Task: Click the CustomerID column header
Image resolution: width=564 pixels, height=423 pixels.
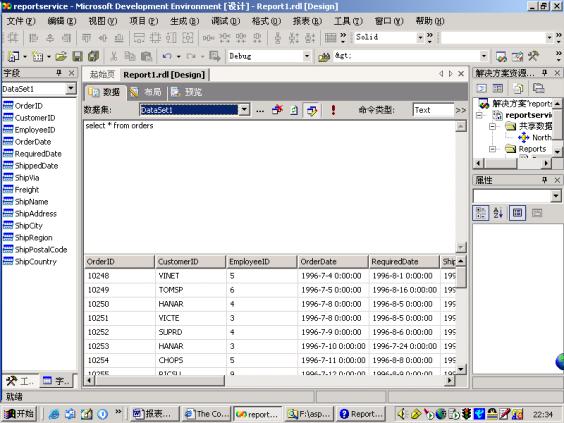Action: 190,262
